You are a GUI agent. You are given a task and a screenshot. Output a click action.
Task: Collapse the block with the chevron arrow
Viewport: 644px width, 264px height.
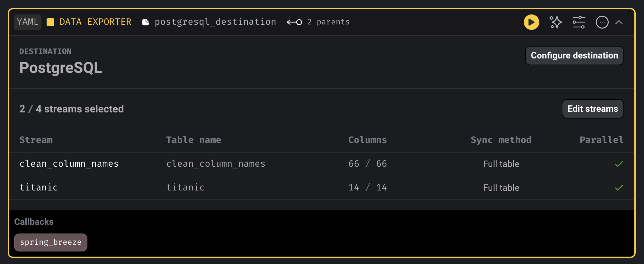click(x=619, y=22)
